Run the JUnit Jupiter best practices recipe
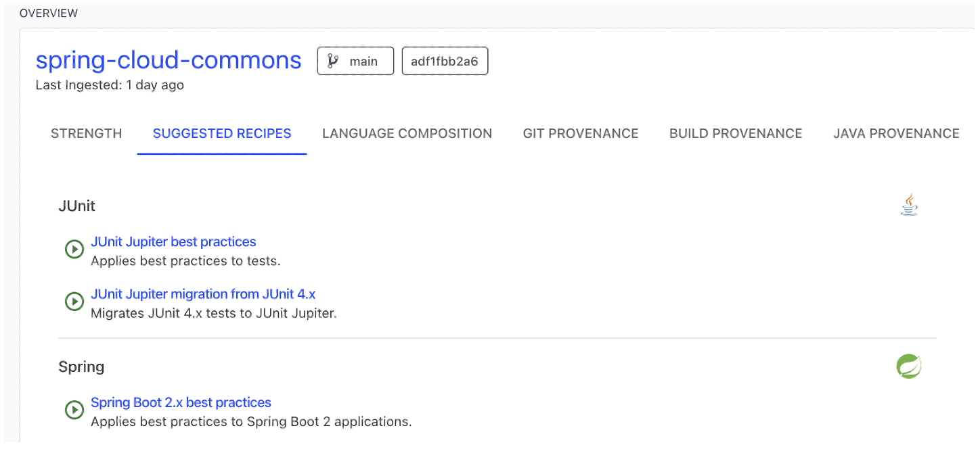 [74, 250]
